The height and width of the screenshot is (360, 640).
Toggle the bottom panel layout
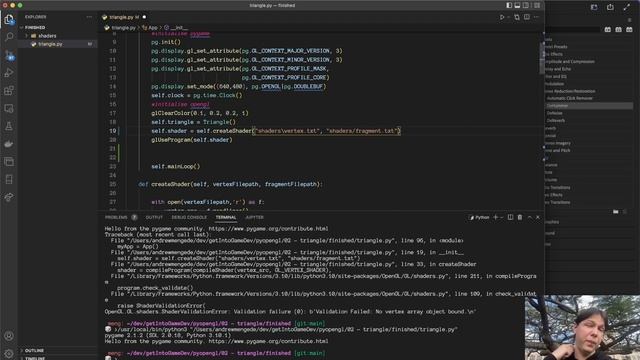click(x=517, y=5)
